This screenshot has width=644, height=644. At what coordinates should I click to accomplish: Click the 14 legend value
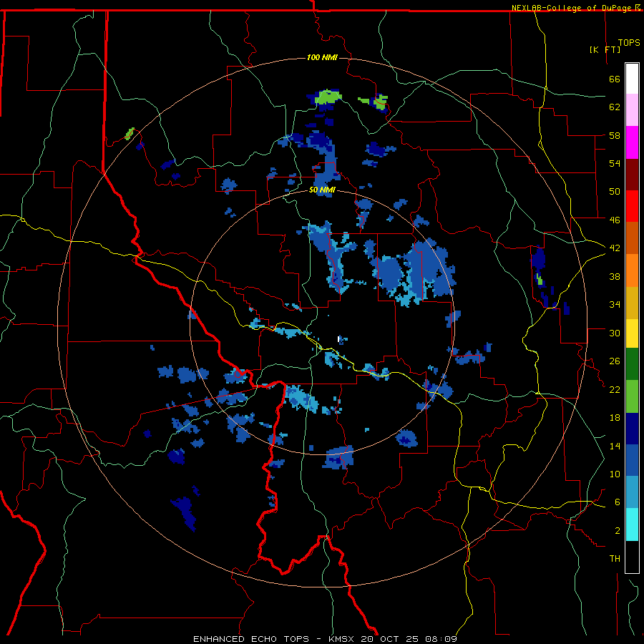click(615, 446)
